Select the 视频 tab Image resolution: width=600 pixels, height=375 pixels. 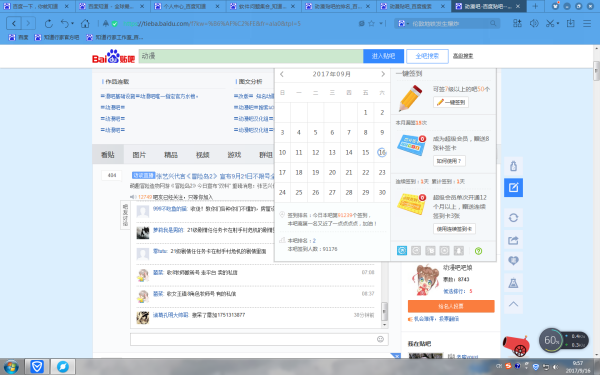click(202, 155)
